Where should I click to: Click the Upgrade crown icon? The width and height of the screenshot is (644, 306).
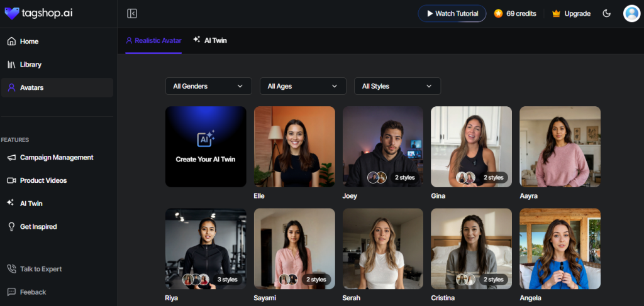point(556,13)
